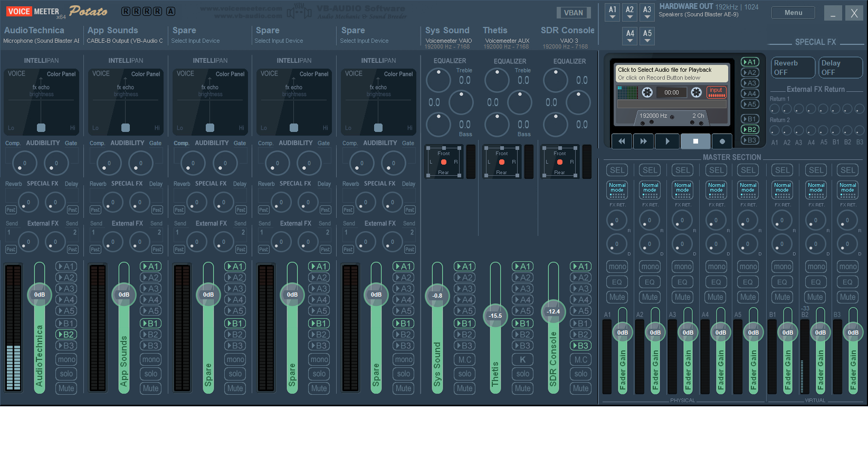Open the A4 hardware out device dropdown
This screenshot has width=868, height=475.
[630, 36]
